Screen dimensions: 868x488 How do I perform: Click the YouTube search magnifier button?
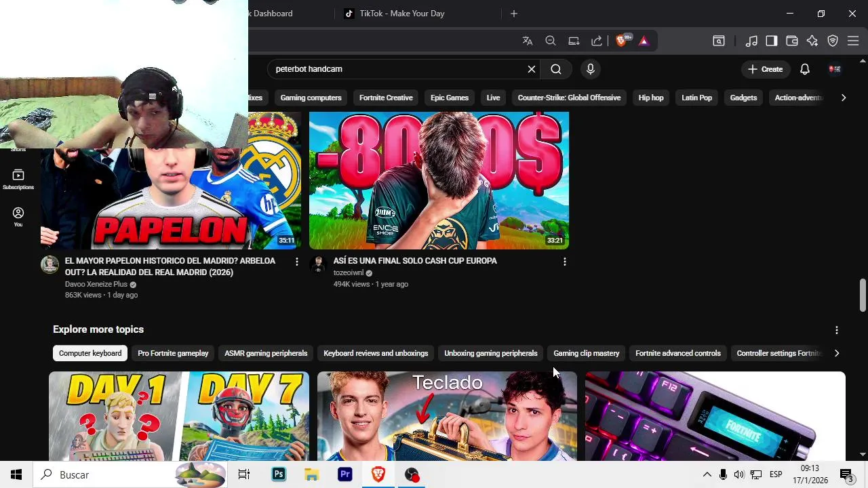pos(556,69)
